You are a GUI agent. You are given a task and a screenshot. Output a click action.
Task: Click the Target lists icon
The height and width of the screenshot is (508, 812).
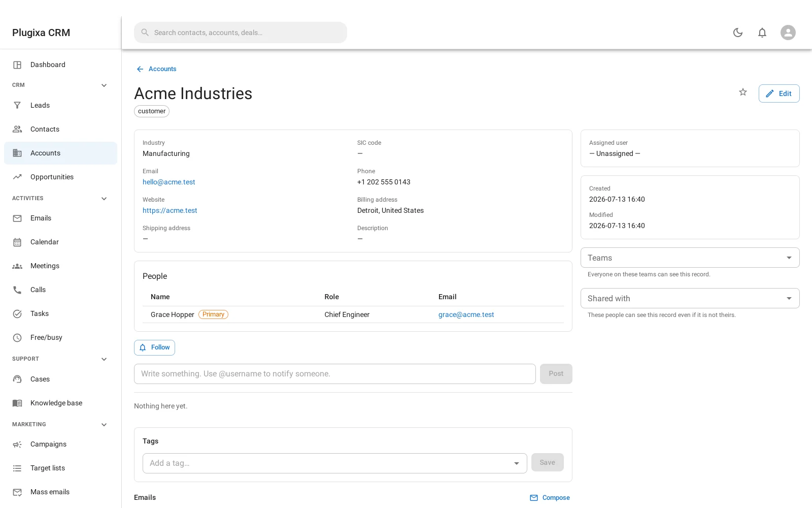17,468
